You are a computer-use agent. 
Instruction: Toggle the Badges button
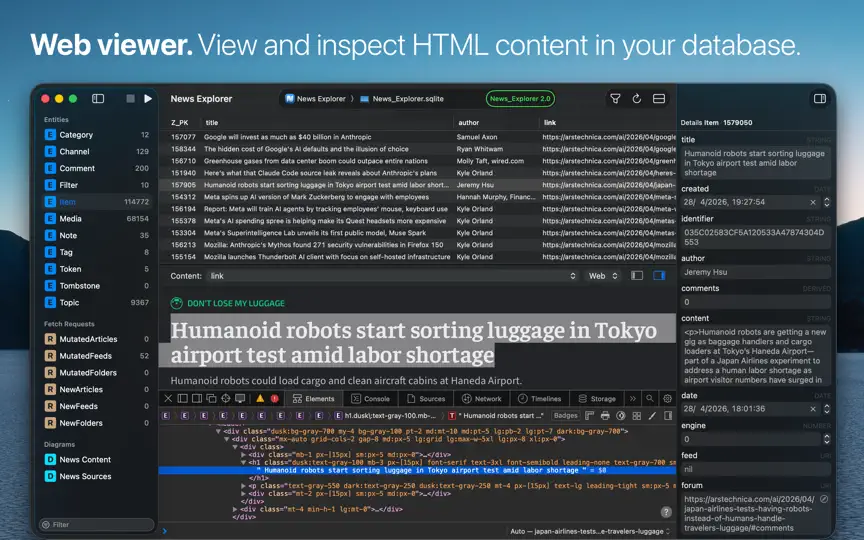pyautogui.click(x=565, y=415)
